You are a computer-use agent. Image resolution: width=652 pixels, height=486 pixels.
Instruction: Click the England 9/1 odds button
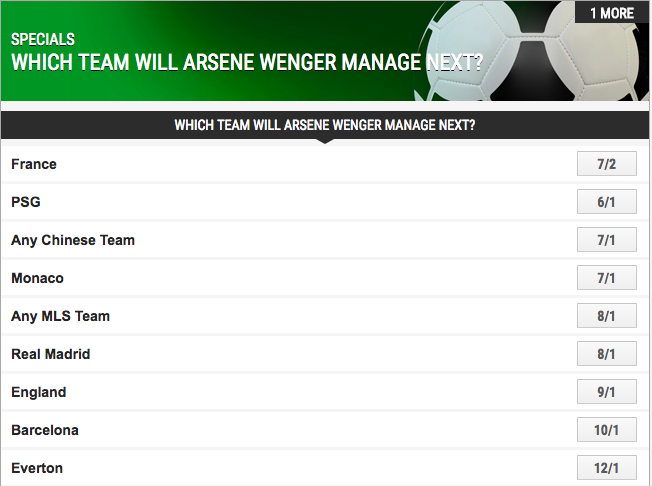[606, 392]
